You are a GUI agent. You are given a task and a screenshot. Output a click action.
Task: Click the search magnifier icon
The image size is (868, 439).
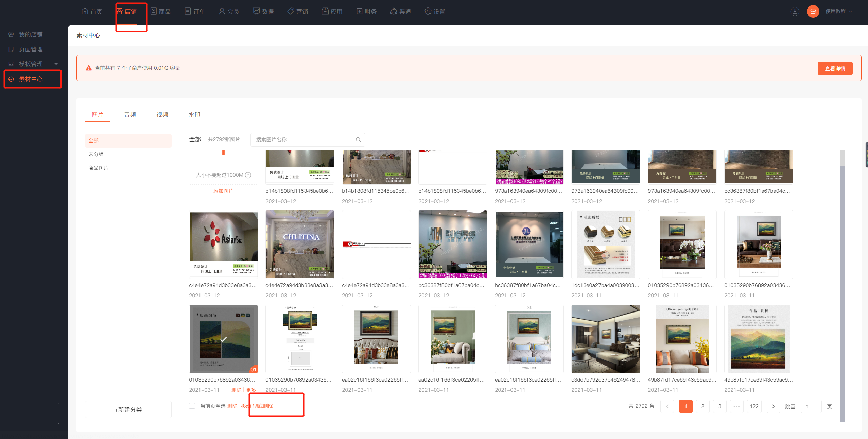358,140
